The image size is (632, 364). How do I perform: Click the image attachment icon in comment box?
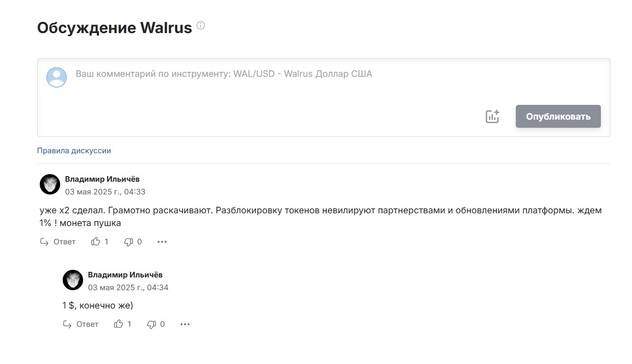click(492, 116)
